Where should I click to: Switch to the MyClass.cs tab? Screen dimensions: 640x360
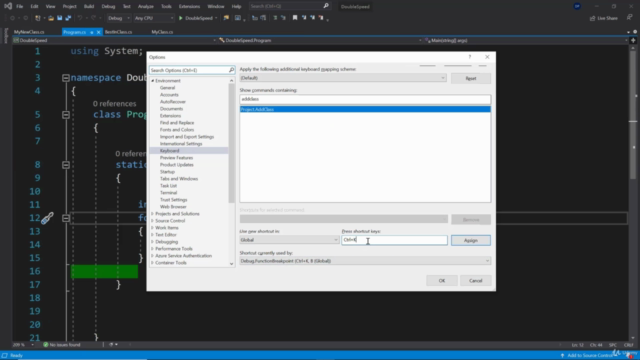pyautogui.click(x=162, y=32)
